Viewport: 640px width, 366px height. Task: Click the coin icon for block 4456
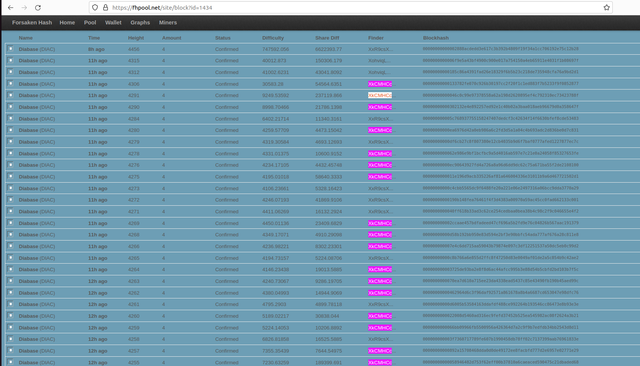pos(11,49)
